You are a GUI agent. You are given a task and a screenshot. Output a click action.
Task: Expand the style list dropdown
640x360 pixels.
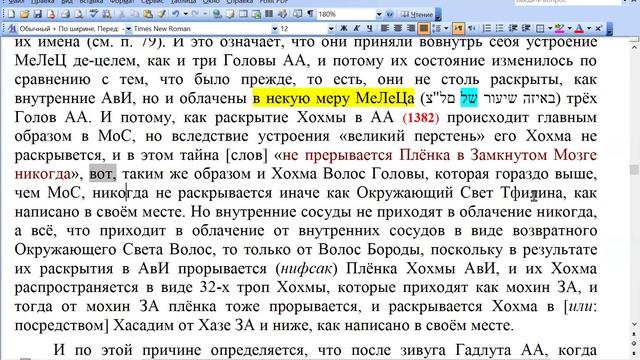129,29
